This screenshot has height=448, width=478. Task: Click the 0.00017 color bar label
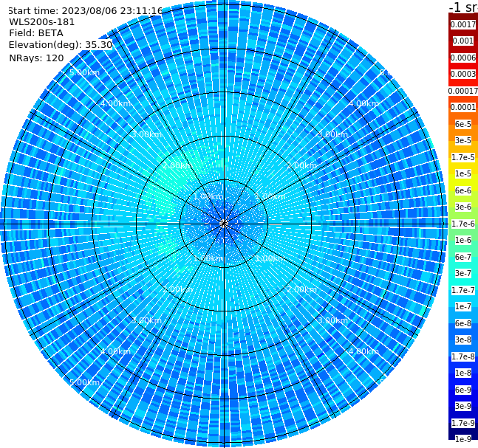(463, 91)
